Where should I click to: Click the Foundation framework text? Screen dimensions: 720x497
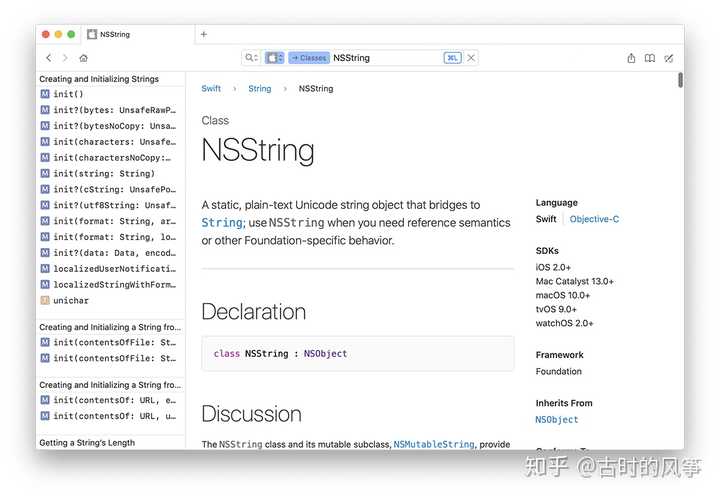point(558,371)
